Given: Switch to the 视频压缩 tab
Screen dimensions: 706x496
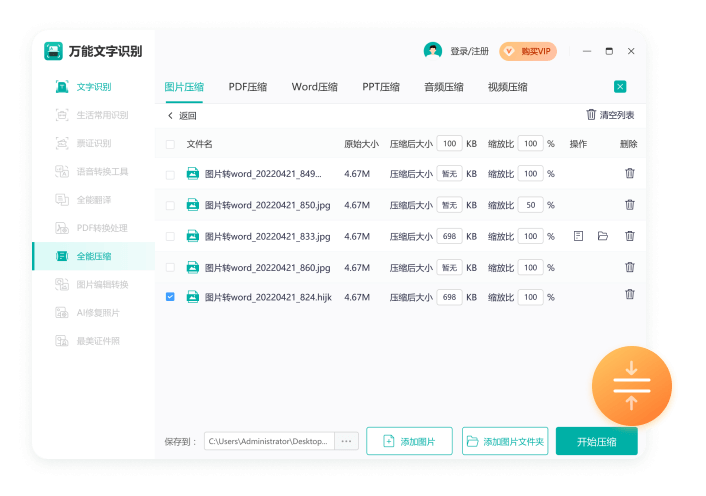Looking at the screenshot, I should (507, 87).
